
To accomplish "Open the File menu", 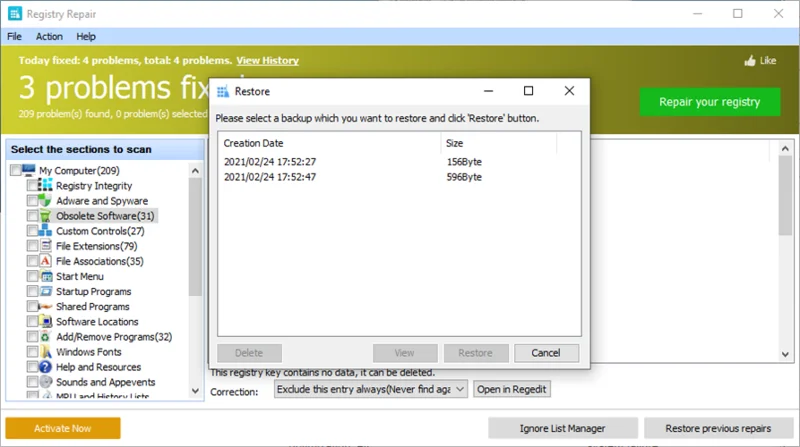I will click(14, 36).
